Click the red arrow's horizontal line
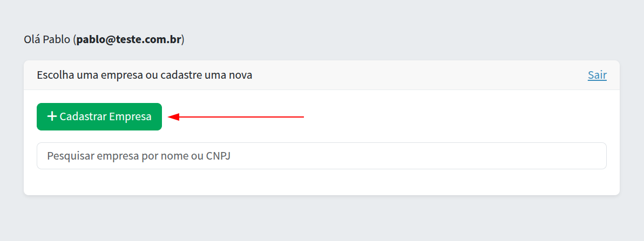The width and height of the screenshot is (644, 241). [x=243, y=116]
